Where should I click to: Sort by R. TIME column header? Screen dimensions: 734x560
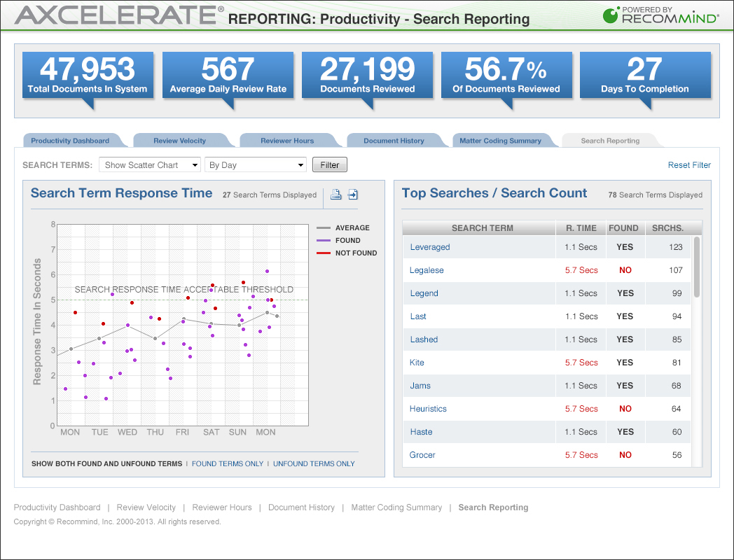point(581,227)
